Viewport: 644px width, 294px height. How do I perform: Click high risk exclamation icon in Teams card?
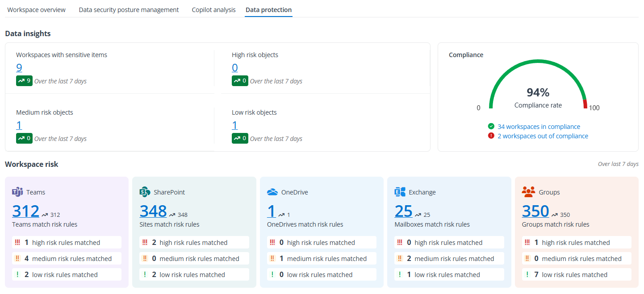coord(17,242)
